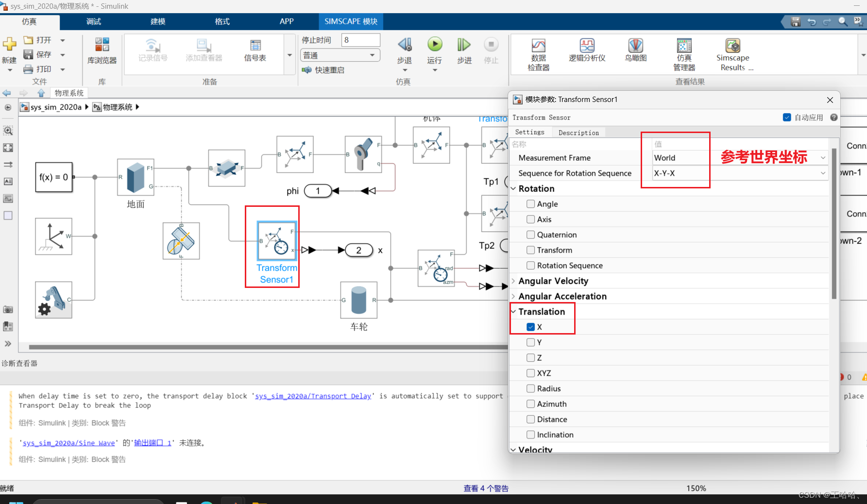Image resolution: width=867 pixels, height=504 pixels.
Task: Enable the XYZ checkbox
Action: click(x=531, y=373)
